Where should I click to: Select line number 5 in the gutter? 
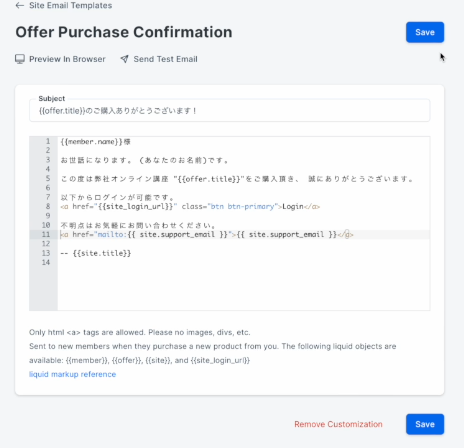point(48,178)
